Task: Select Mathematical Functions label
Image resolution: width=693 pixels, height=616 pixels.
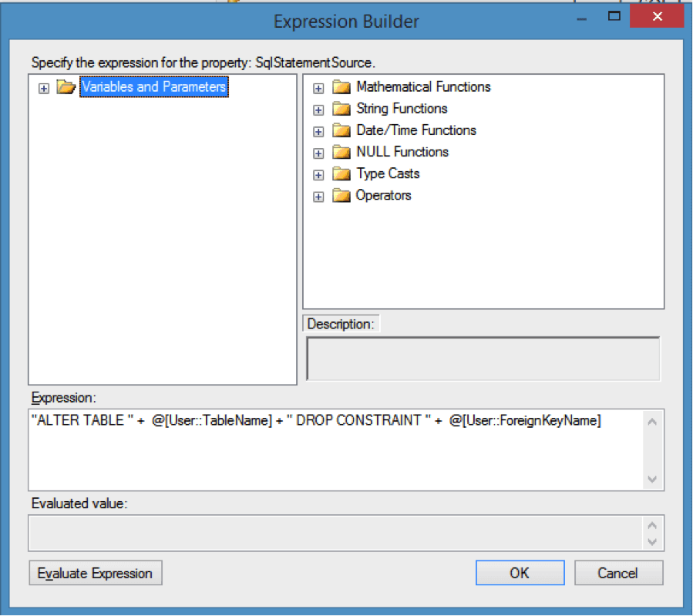Action: 423,86
